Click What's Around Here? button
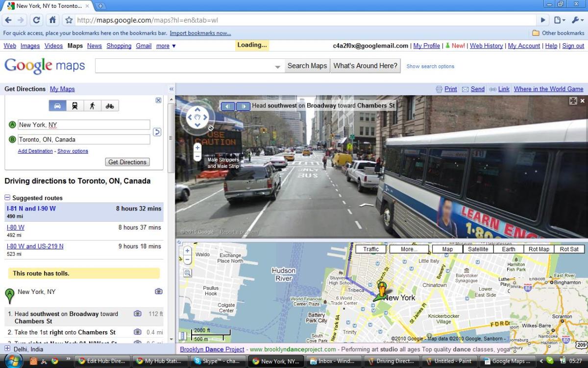 coord(366,66)
